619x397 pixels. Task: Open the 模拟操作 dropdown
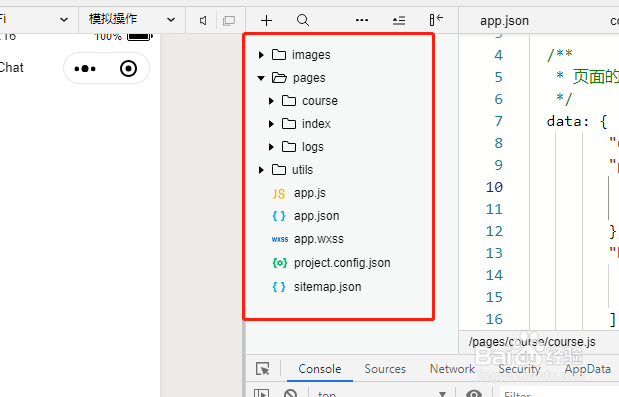coord(132,19)
